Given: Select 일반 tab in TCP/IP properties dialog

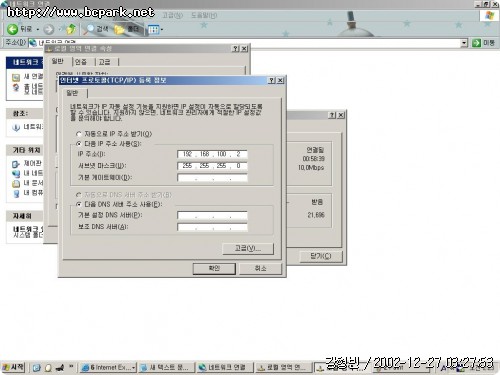Looking at the screenshot, I should (73, 93).
